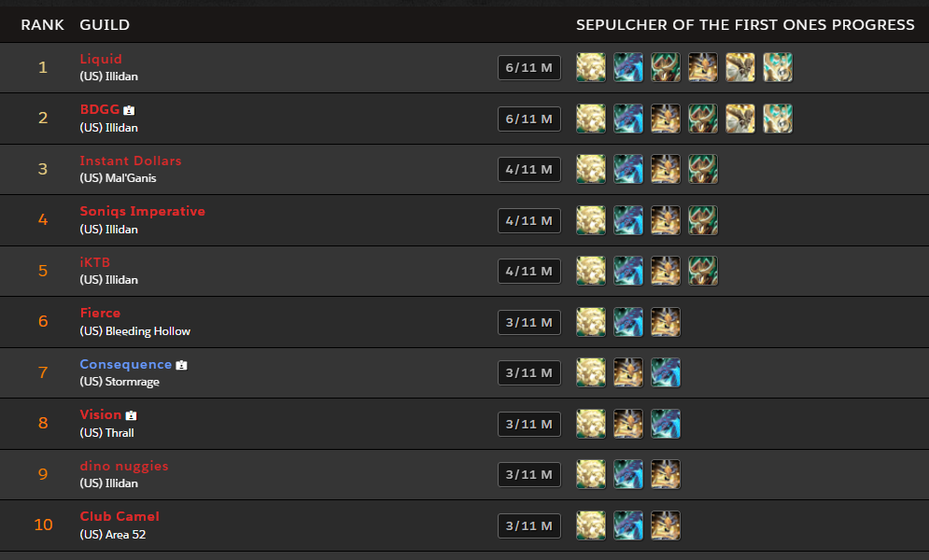Click the last boss icon in Club Camel's row
This screenshot has width=929, height=560.
666,525
